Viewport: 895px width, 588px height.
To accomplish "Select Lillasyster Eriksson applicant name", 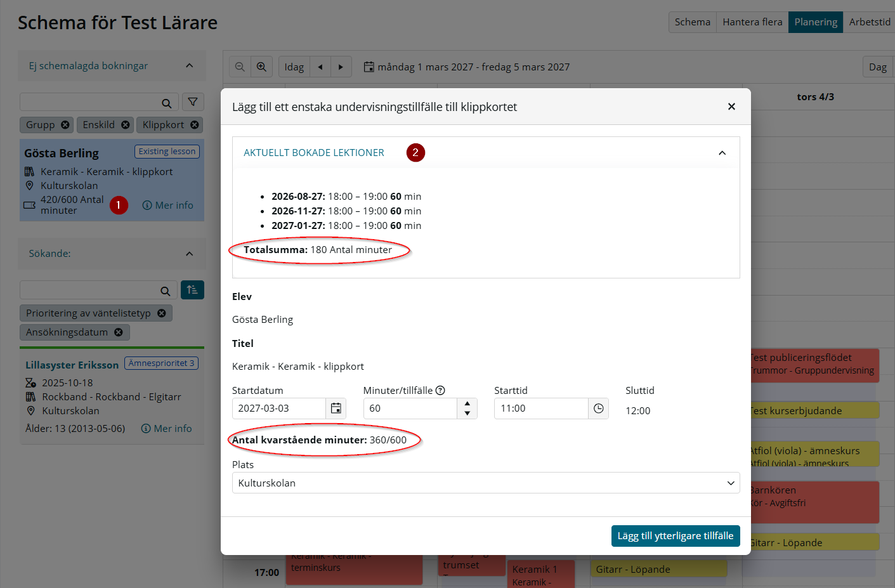I will (72, 365).
